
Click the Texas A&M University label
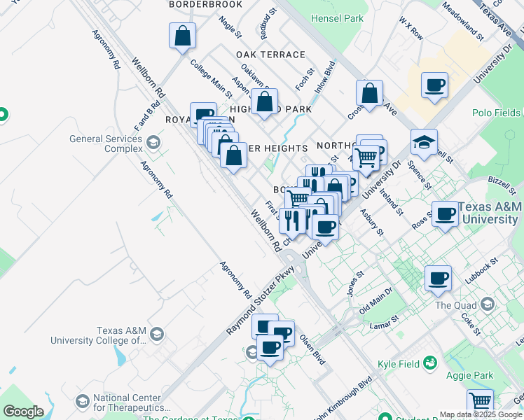[490, 213]
